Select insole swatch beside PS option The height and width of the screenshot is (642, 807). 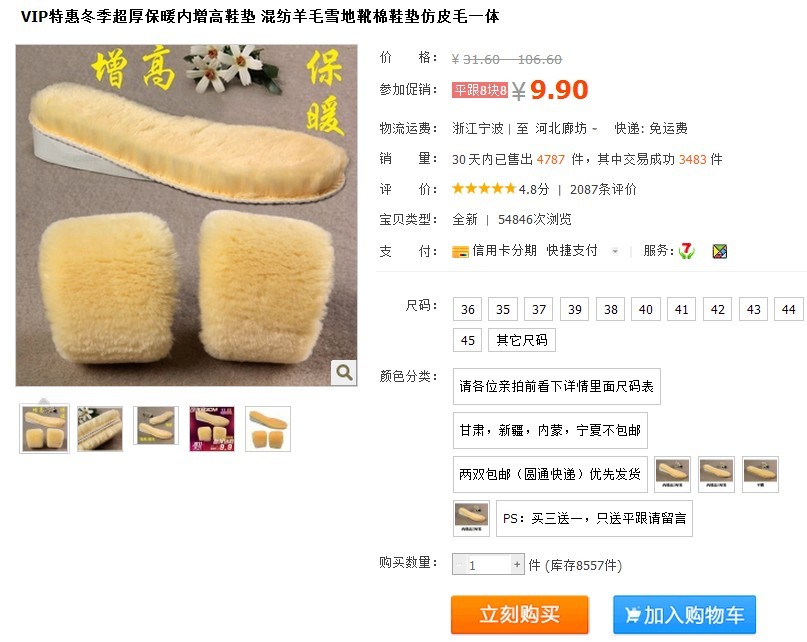[471, 518]
